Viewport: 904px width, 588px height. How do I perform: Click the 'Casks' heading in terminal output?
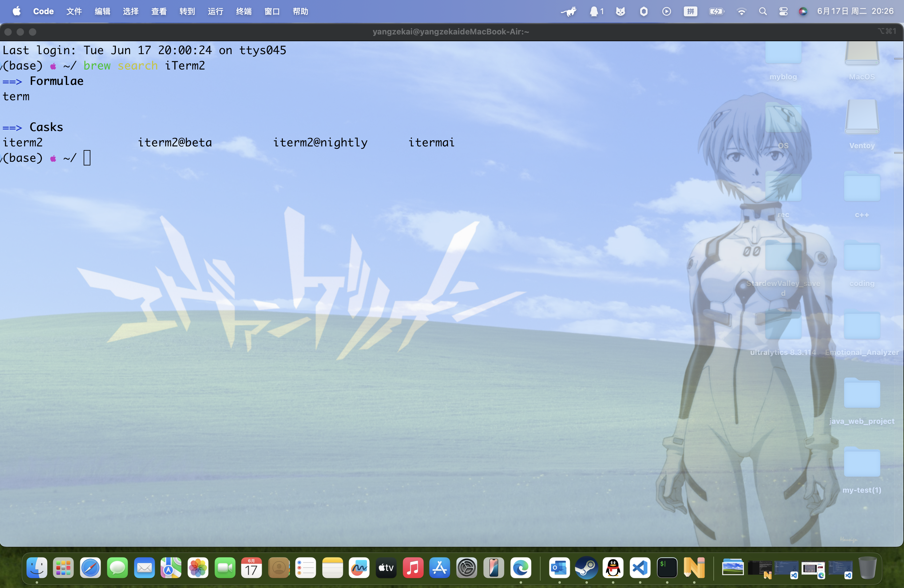click(x=46, y=127)
